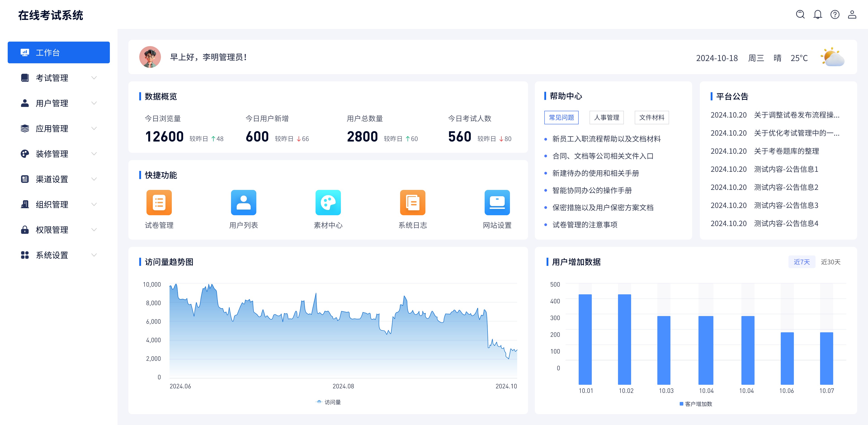This screenshot has width=868, height=425.
Task: Click the notification bell icon
Action: point(817,14)
